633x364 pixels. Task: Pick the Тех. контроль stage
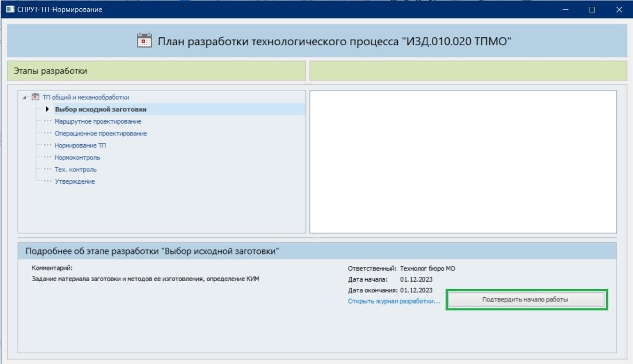[x=76, y=170]
